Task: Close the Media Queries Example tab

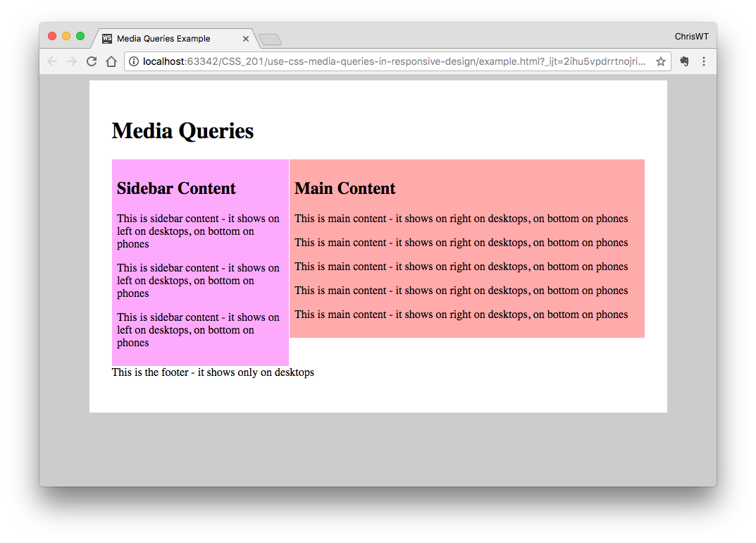Action: pos(246,39)
